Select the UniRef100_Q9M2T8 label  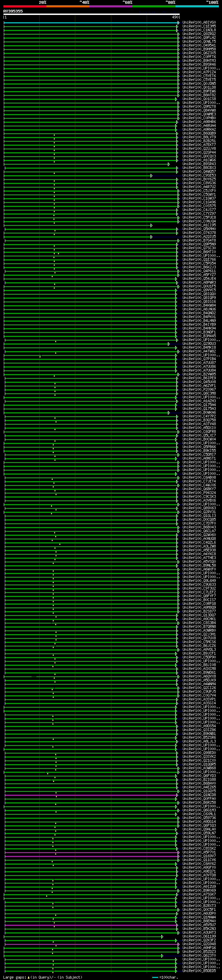pyautogui.click(x=199, y=106)
